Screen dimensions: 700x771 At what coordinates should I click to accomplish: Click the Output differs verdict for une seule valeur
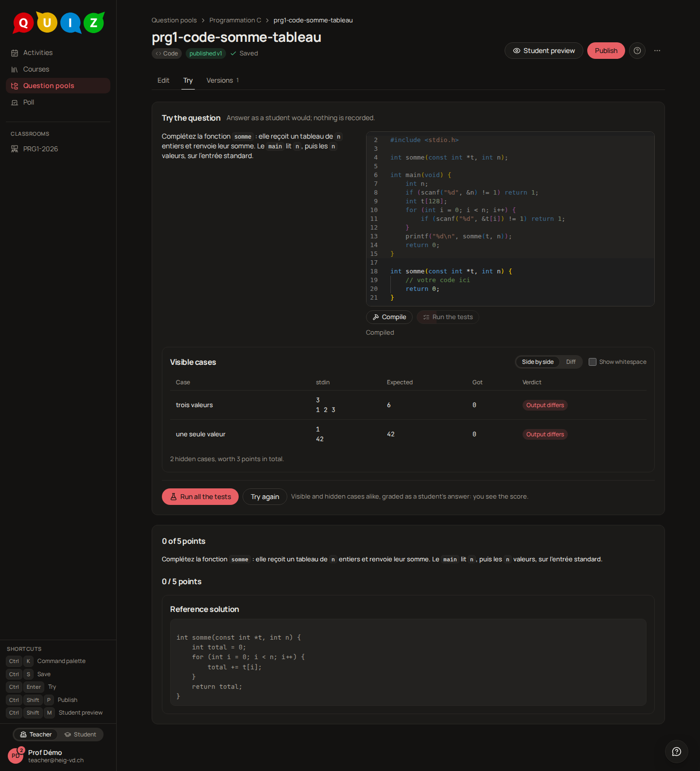[545, 434]
